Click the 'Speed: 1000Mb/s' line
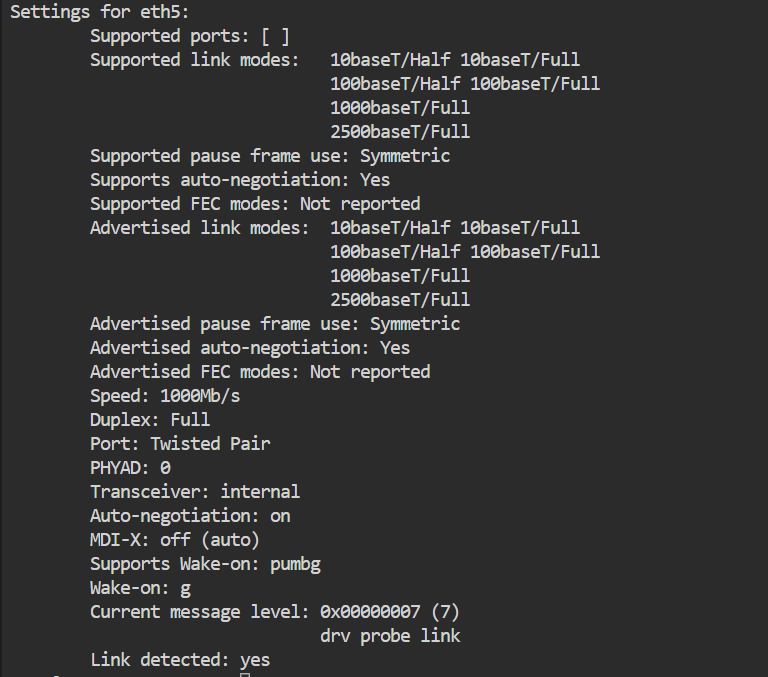The image size is (768, 677). tap(165, 396)
